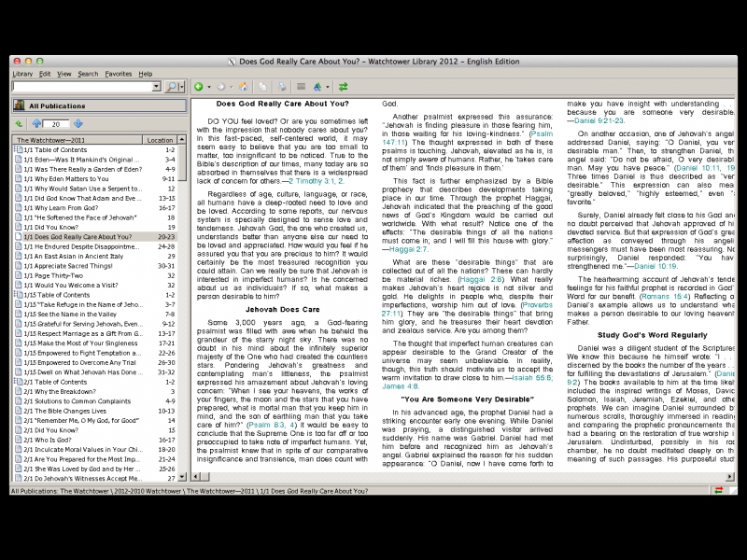
Task: Click document icon beside 1/1 Table of Contents
Action: coord(18,149)
